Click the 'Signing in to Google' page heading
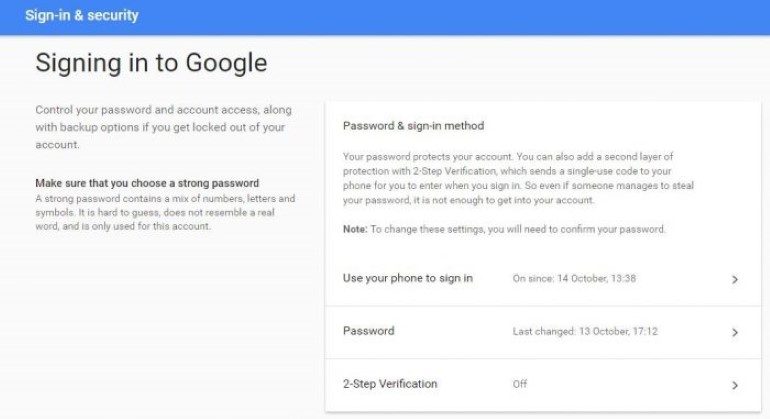The width and height of the screenshot is (770, 419). point(151,64)
